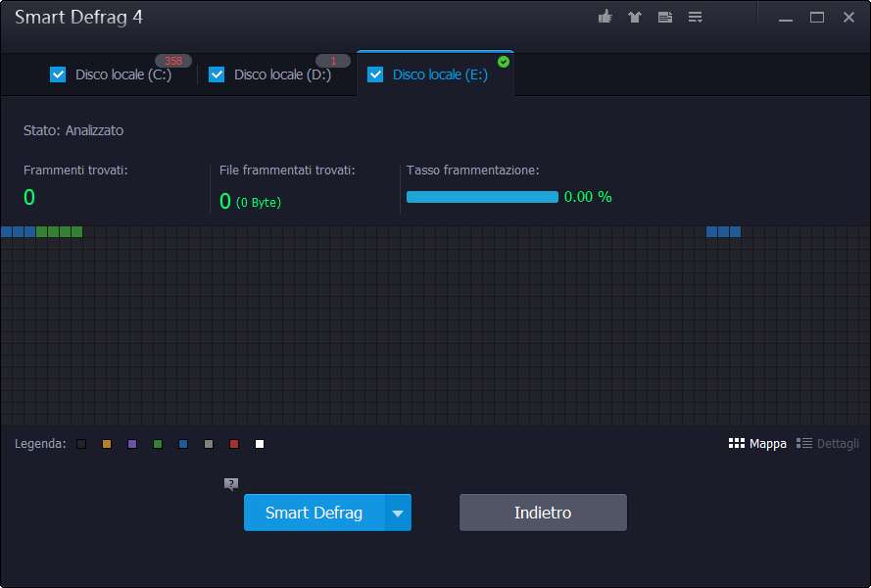Open the options menu list icon
Image resolution: width=871 pixels, height=588 pixels.
pyautogui.click(x=695, y=17)
